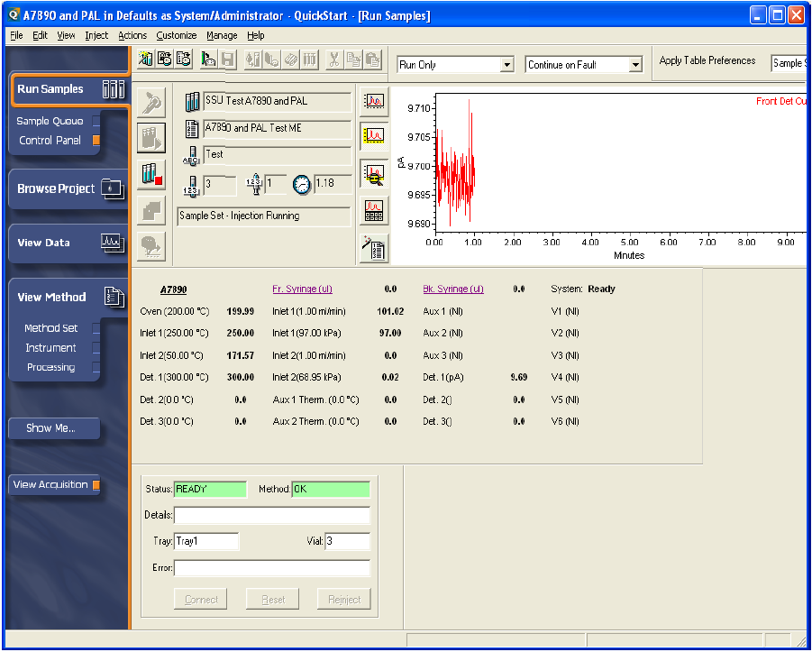Viewport: 812px width, 652px height.
Task: Click the 'Sample Set - Injection Running' status text
Action: click(x=239, y=216)
